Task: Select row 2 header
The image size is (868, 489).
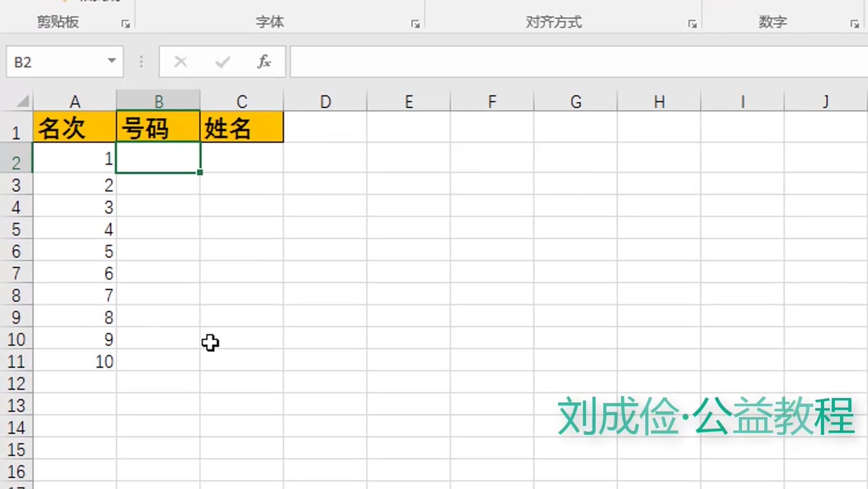Action: click(x=16, y=159)
